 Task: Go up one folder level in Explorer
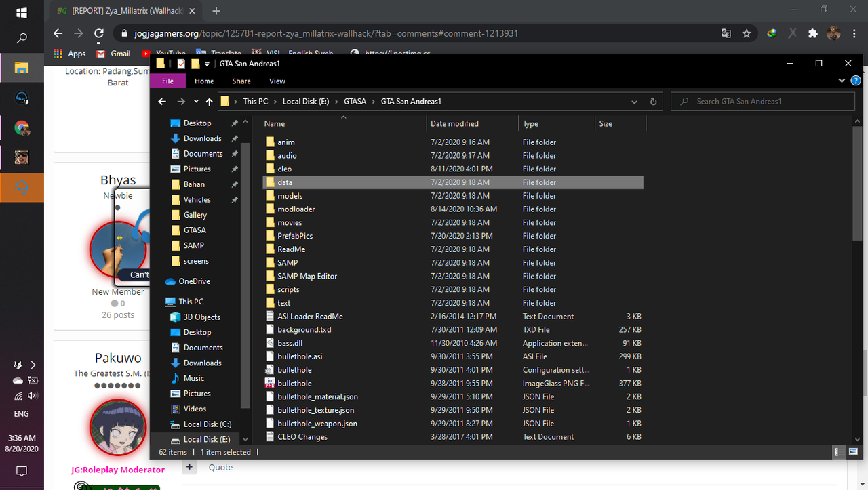click(209, 102)
